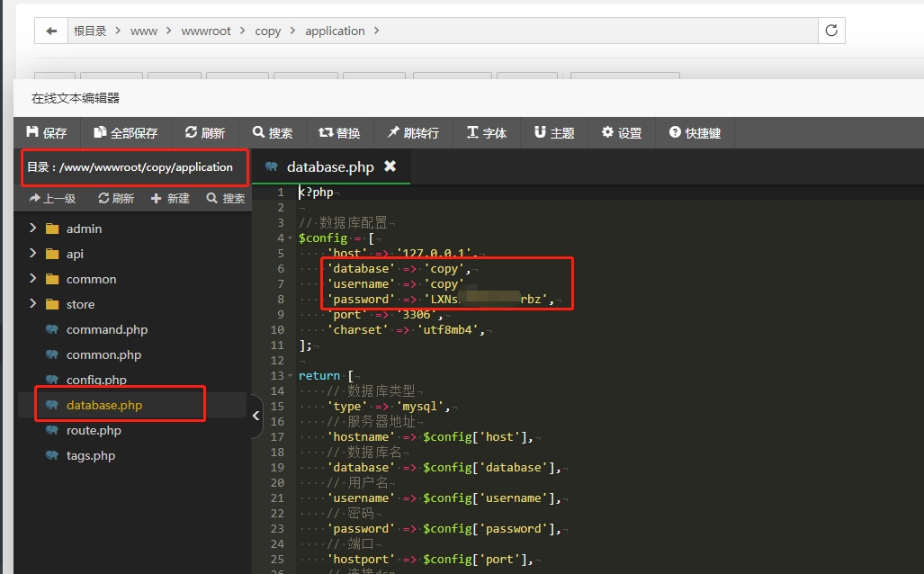924x574 pixels.
Task: Expand the store folder
Action: tap(33, 304)
